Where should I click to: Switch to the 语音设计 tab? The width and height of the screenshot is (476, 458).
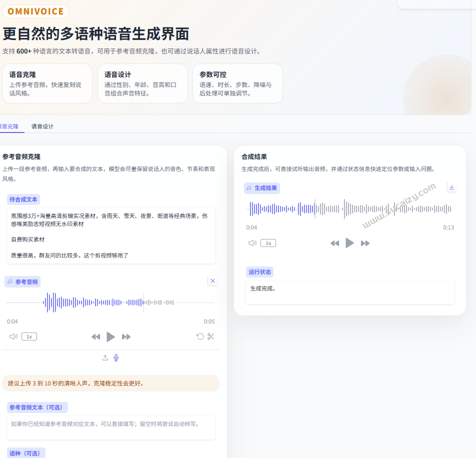(x=42, y=126)
